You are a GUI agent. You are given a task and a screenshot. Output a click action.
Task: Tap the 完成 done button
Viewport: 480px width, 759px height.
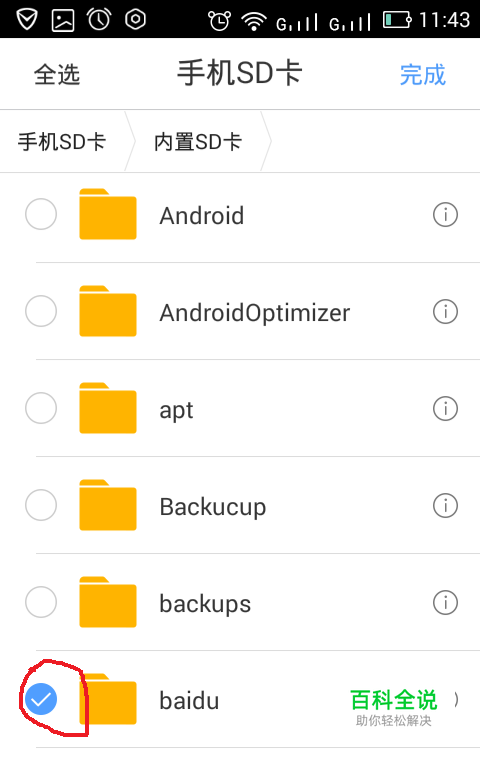(x=422, y=75)
